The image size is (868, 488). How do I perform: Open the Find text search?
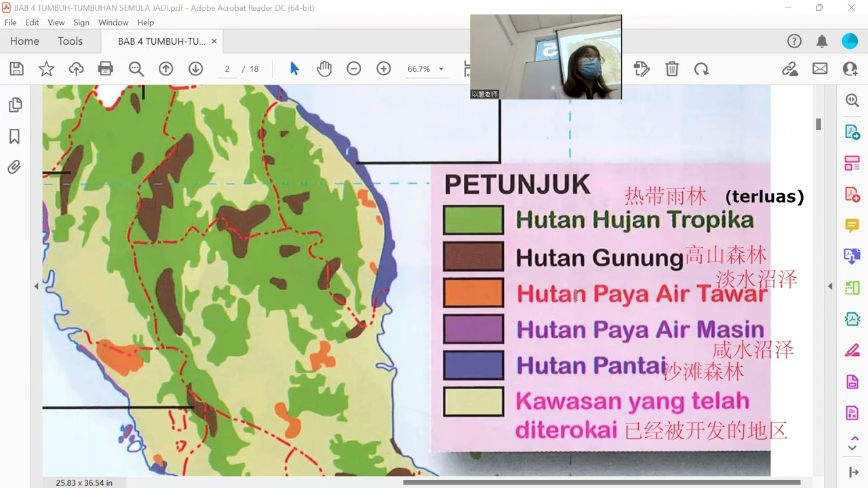[136, 68]
